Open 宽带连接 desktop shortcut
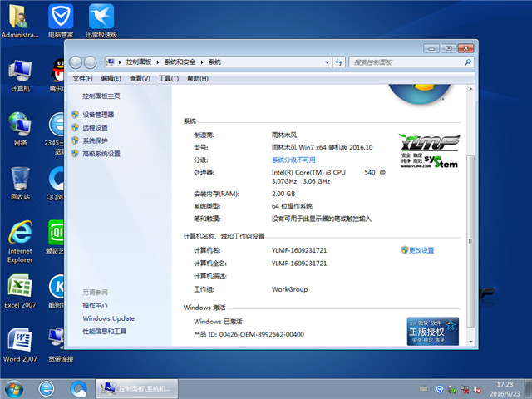The width and height of the screenshot is (532, 399). tap(61, 345)
